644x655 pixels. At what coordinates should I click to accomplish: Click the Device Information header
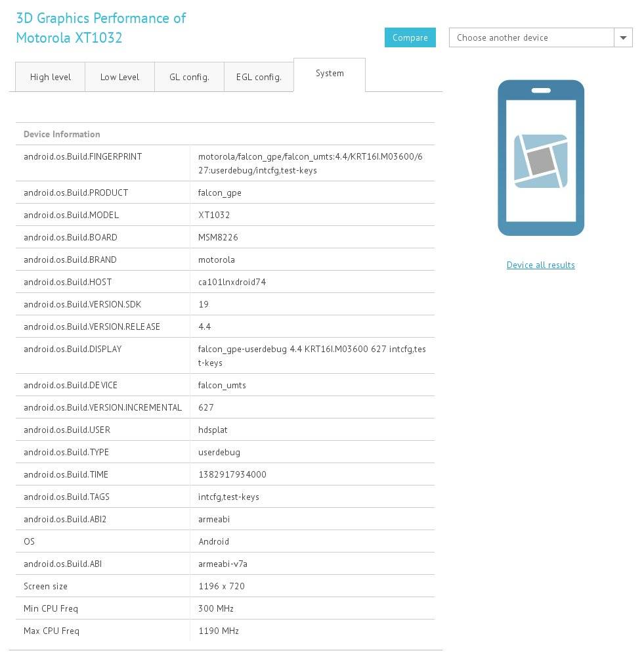click(62, 134)
